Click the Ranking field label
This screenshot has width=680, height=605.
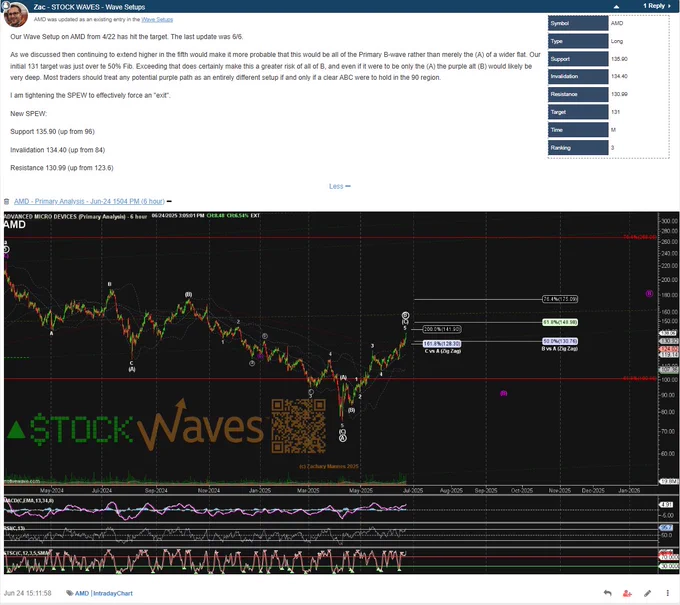578,148
